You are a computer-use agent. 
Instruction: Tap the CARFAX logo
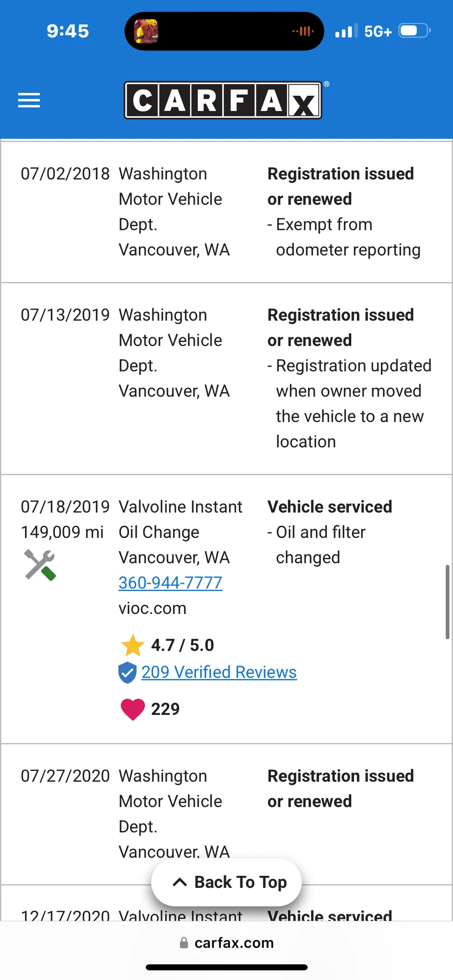(x=223, y=100)
